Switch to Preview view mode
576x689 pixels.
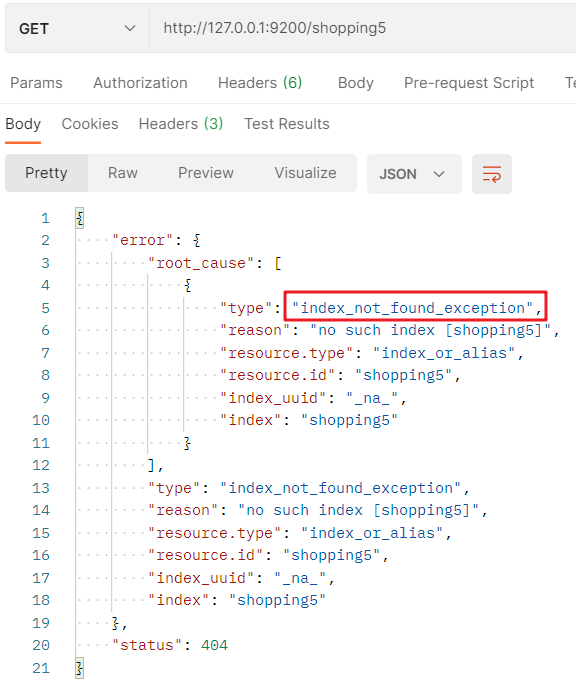pos(206,173)
